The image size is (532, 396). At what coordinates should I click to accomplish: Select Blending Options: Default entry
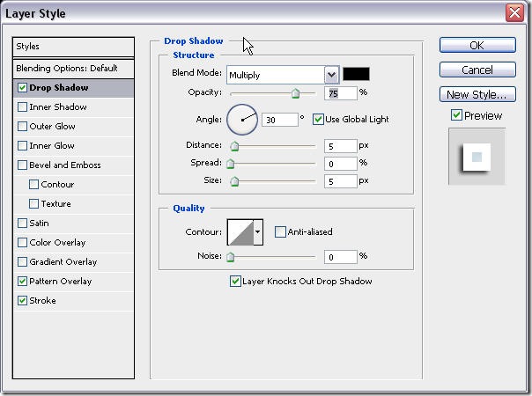pos(66,69)
